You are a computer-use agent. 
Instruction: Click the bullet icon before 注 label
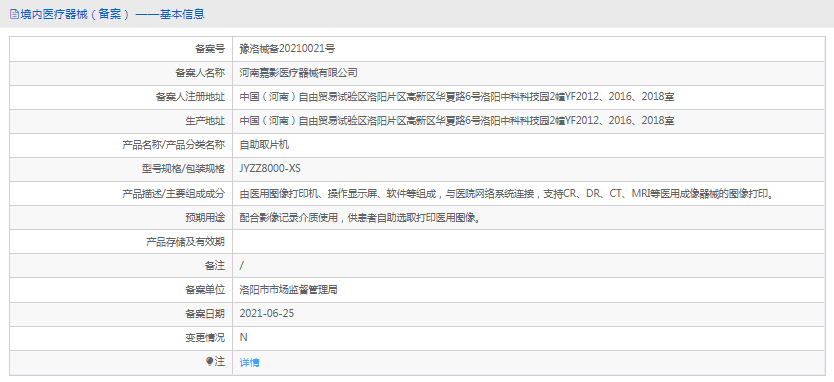(209, 362)
